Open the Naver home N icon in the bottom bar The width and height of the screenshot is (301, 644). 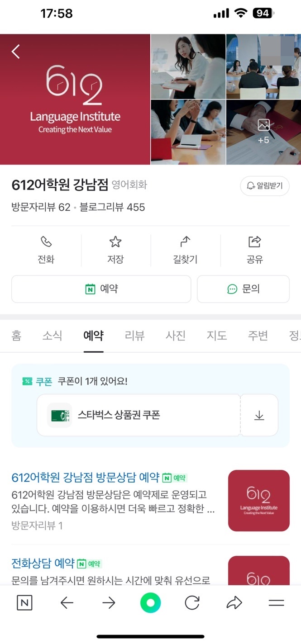pos(24,603)
